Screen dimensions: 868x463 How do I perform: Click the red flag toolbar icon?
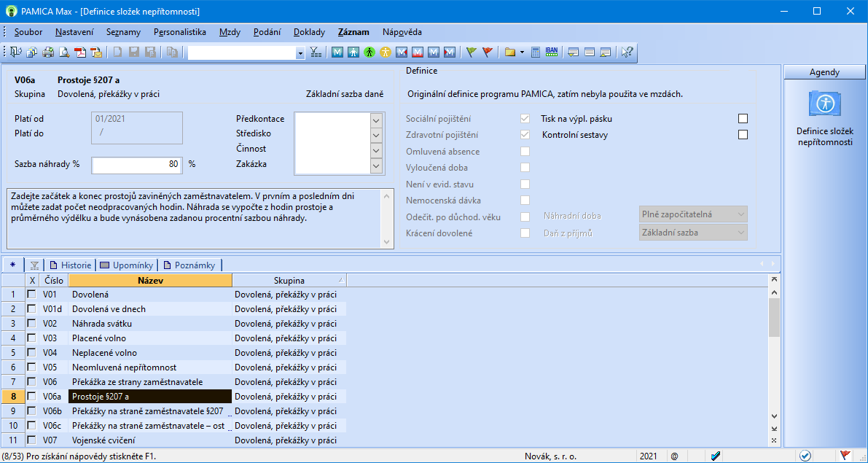tap(487, 52)
